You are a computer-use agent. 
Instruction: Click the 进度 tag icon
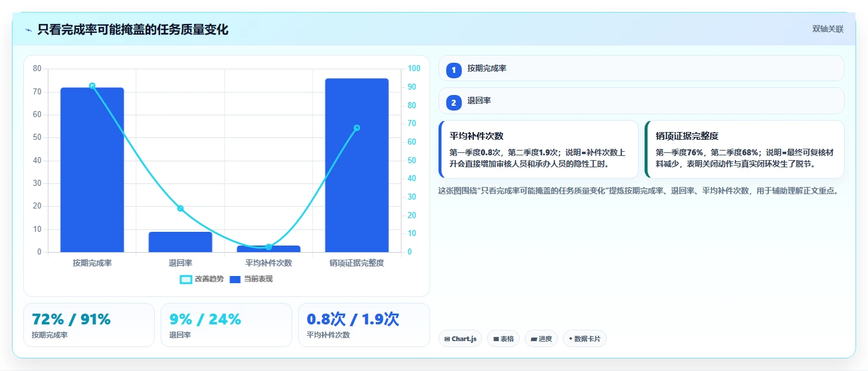[533, 339]
